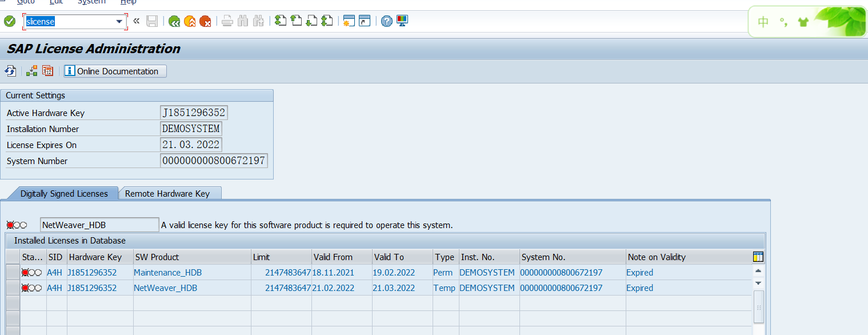Click the Active Hardware Key field J1851296352
Screen dimensions: 868x335
194,113
